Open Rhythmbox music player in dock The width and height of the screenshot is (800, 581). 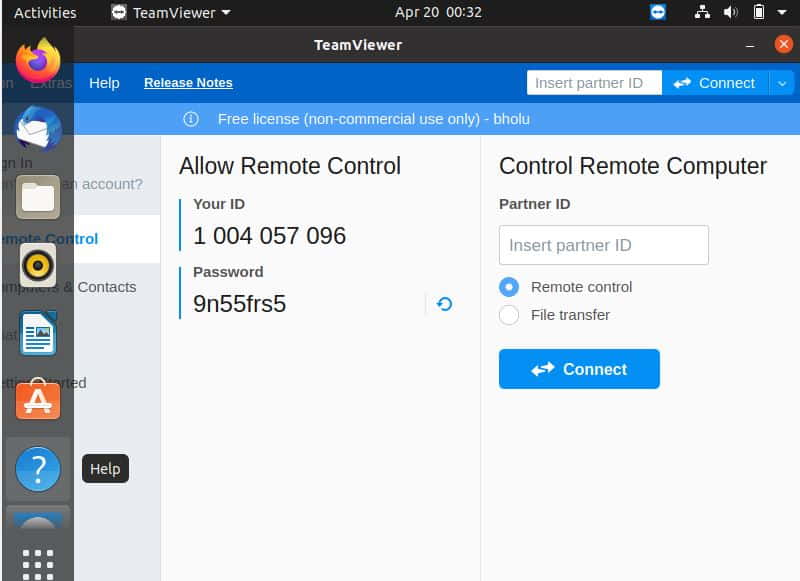tap(38, 265)
